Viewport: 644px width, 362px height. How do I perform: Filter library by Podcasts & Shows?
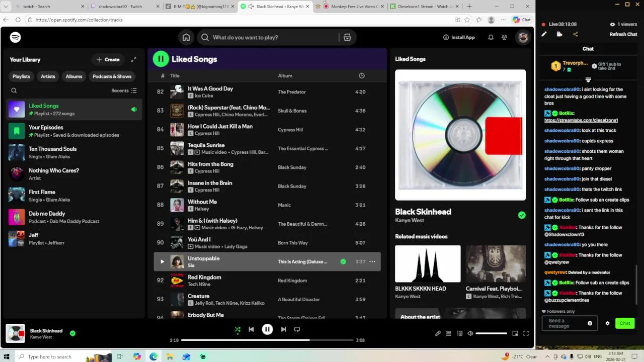click(112, 76)
